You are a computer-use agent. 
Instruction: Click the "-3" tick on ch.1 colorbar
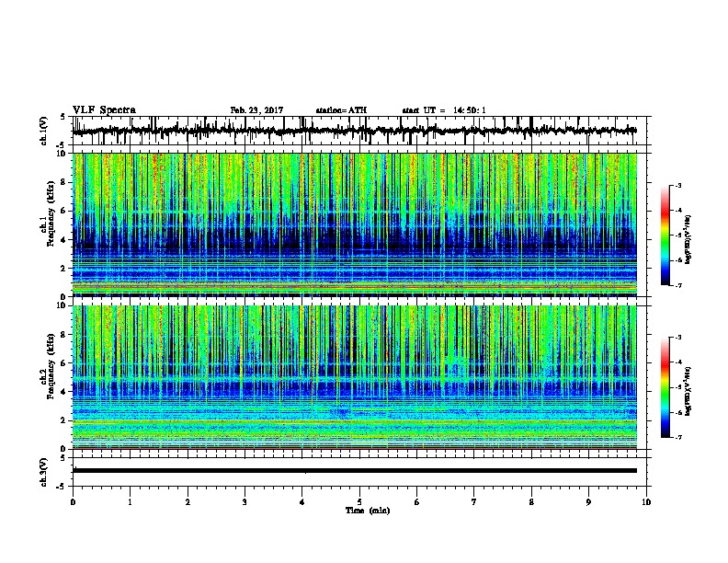678,186
